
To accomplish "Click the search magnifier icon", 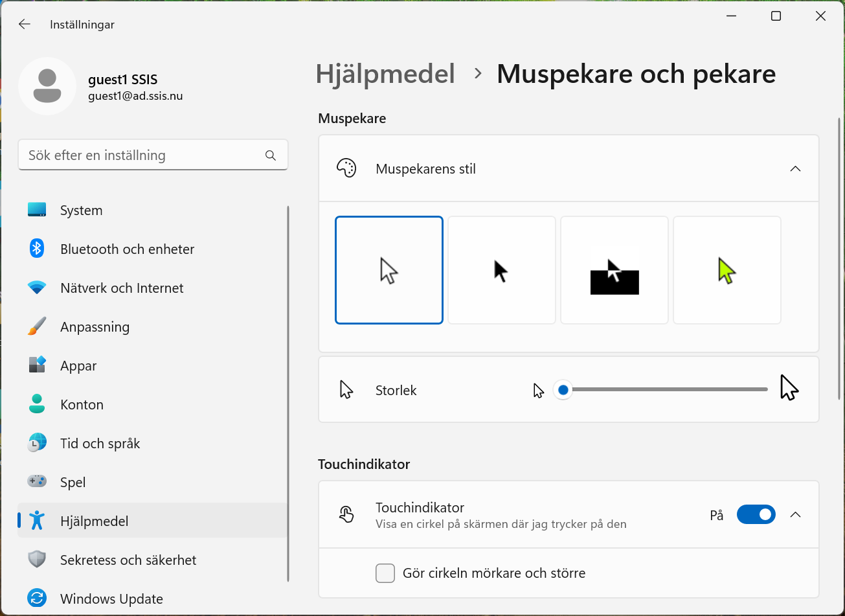I will coord(271,155).
